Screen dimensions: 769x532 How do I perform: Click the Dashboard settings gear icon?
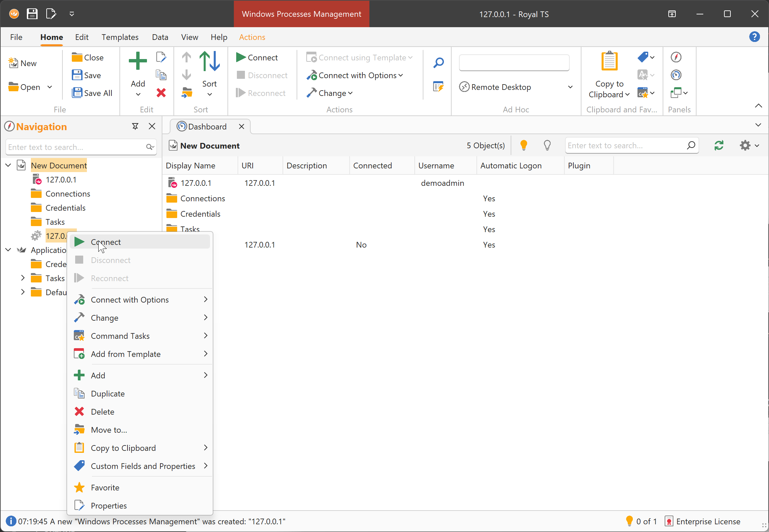pyautogui.click(x=745, y=145)
